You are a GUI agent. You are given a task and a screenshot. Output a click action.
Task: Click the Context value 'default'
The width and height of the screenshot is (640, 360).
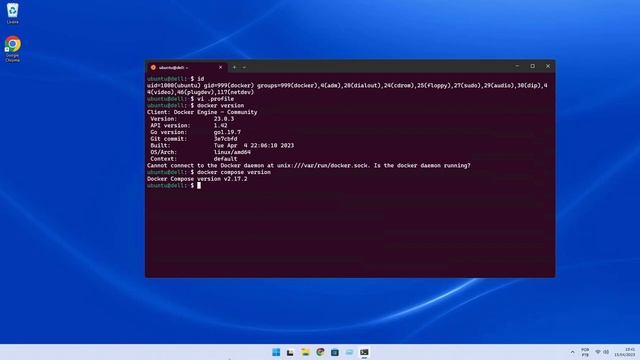coord(225,159)
